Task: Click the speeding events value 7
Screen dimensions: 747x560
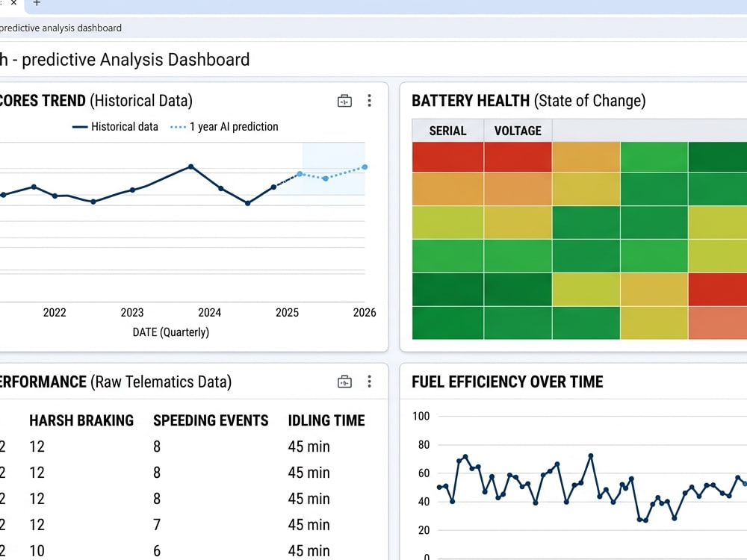Action: point(157,525)
